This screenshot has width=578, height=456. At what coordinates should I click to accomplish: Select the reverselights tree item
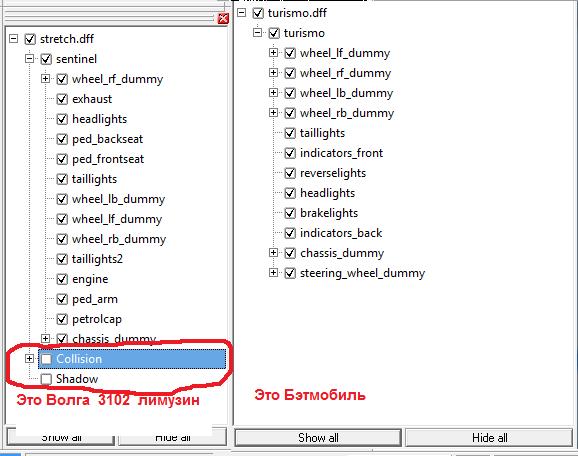pyautogui.click(x=333, y=173)
